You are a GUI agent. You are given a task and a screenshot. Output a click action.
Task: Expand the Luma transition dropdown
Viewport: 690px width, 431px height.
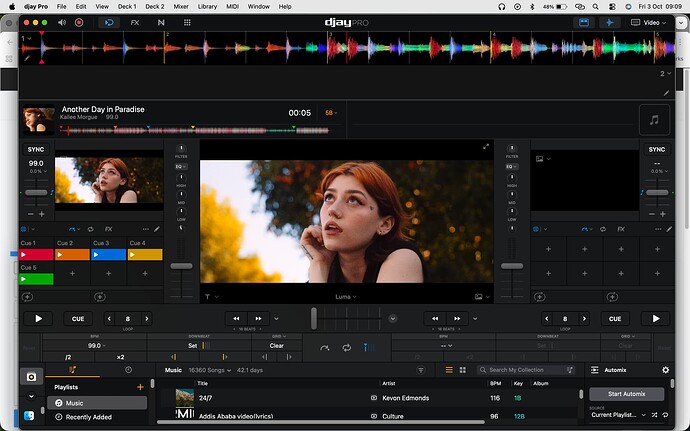[345, 297]
